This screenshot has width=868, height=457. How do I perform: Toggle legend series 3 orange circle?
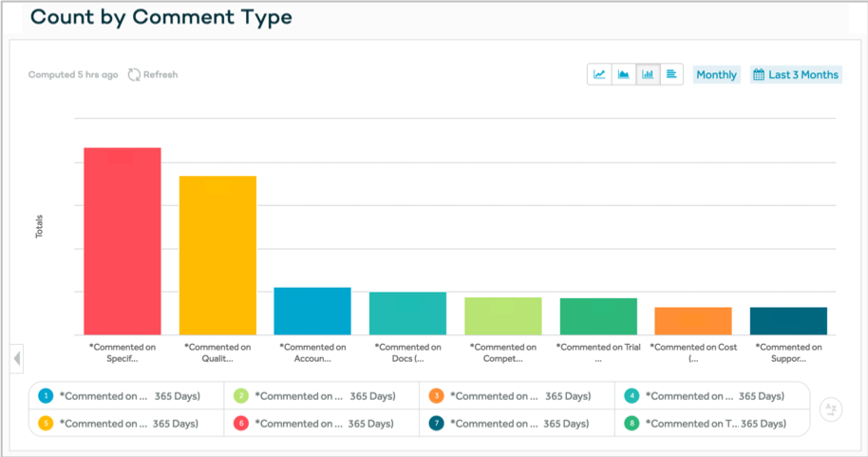[436, 396]
